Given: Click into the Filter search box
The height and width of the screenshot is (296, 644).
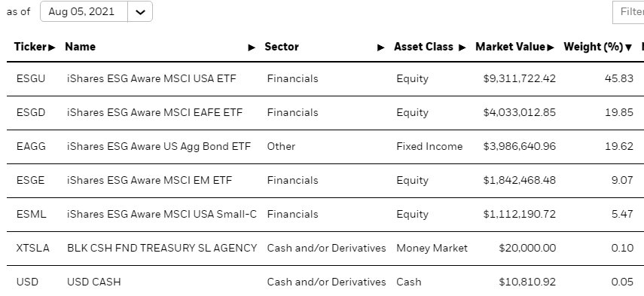Looking at the screenshot, I should (x=628, y=12).
